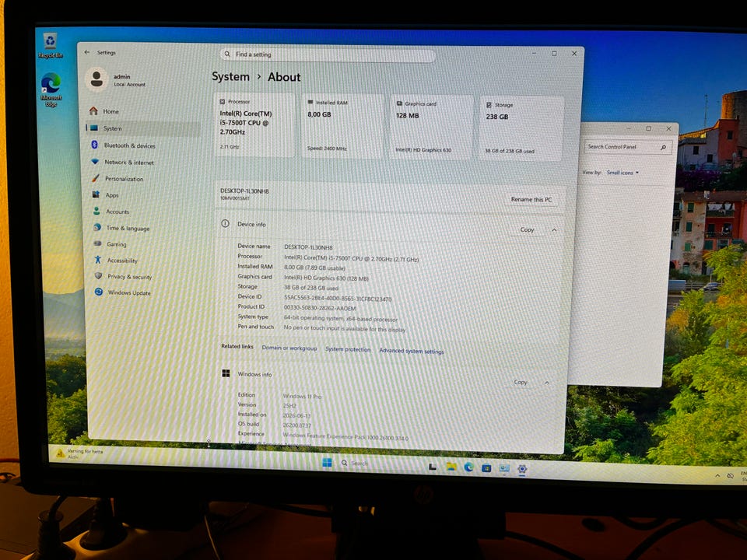Open the Start menu from taskbar
The image size is (747, 560).
pos(327,462)
